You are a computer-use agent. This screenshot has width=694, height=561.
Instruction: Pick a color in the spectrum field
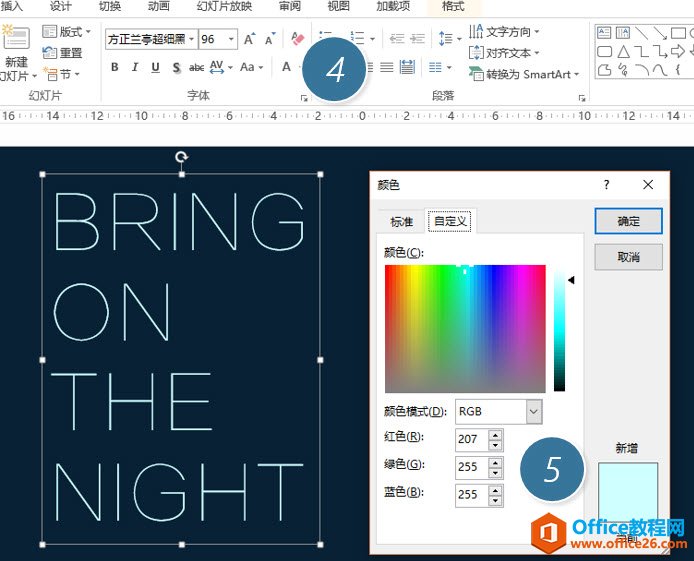[x=464, y=328]
